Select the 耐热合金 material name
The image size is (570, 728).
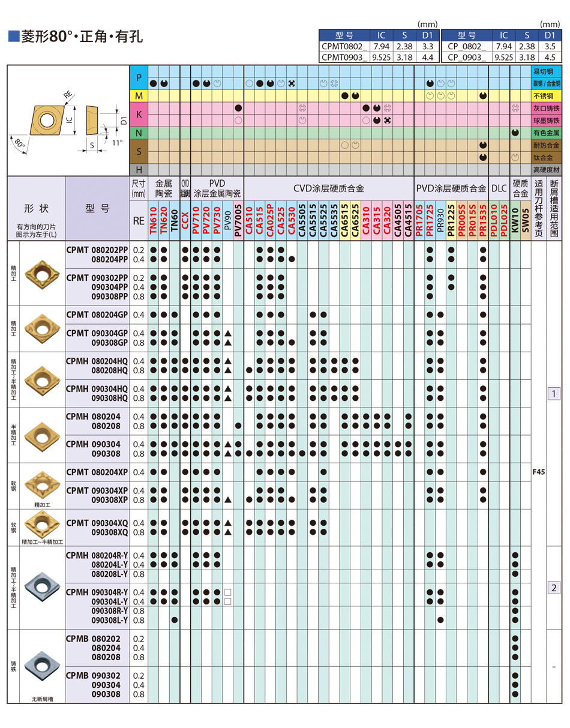pyautogui.click(x=547, y=145)
